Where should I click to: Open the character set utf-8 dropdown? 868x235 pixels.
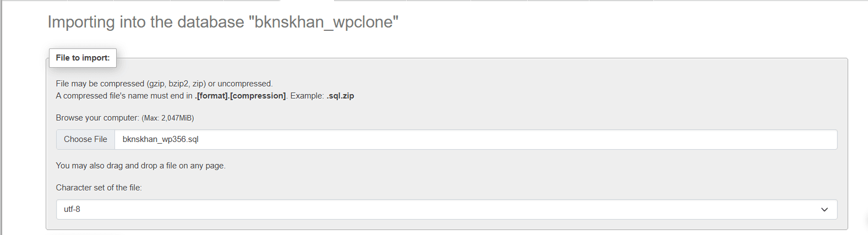point(446,209)
